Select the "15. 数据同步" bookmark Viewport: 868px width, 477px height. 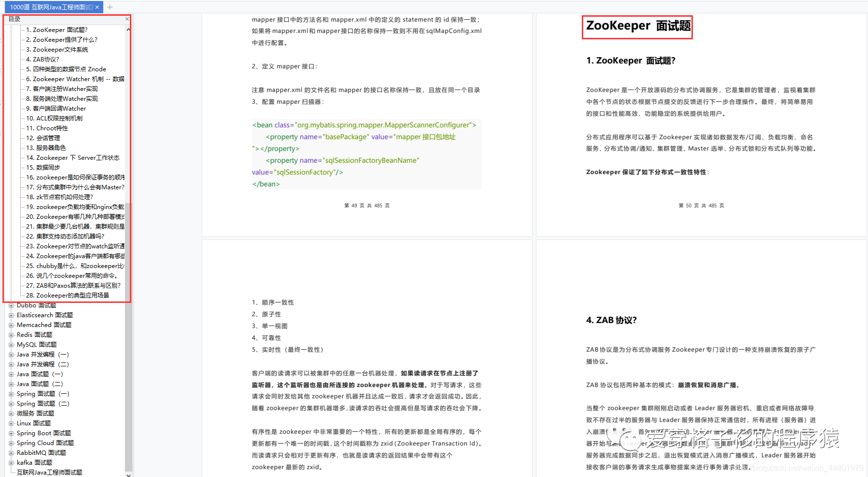pos(45,167)
